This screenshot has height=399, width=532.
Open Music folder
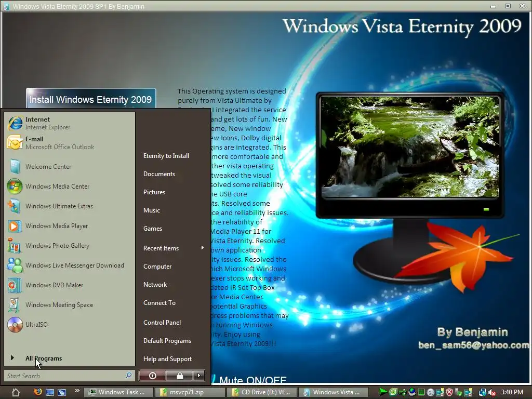click(x=151, y=210)
